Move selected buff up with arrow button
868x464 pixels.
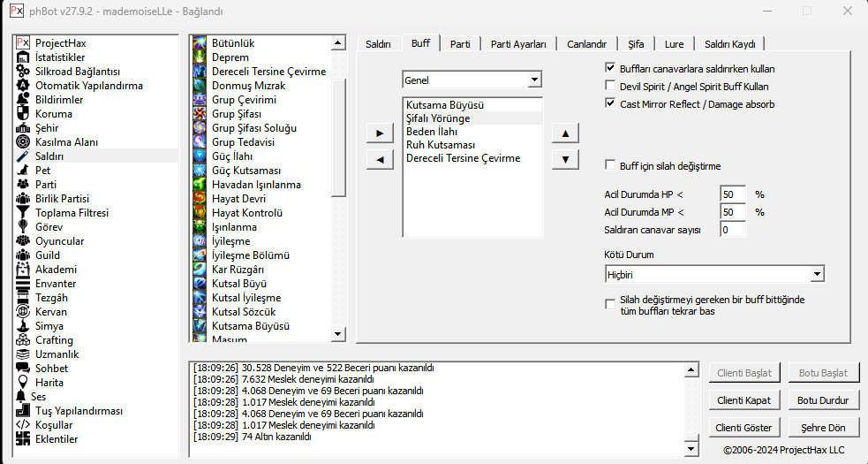point(565,133)
